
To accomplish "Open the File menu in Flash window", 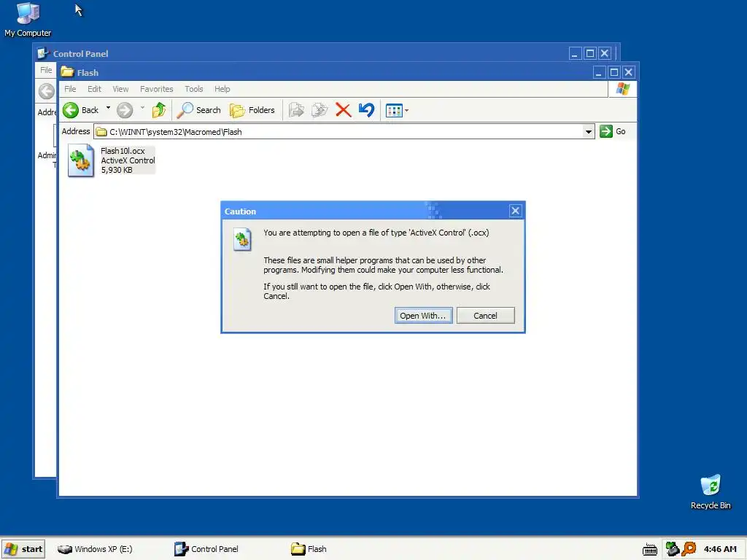I will 70,89.
